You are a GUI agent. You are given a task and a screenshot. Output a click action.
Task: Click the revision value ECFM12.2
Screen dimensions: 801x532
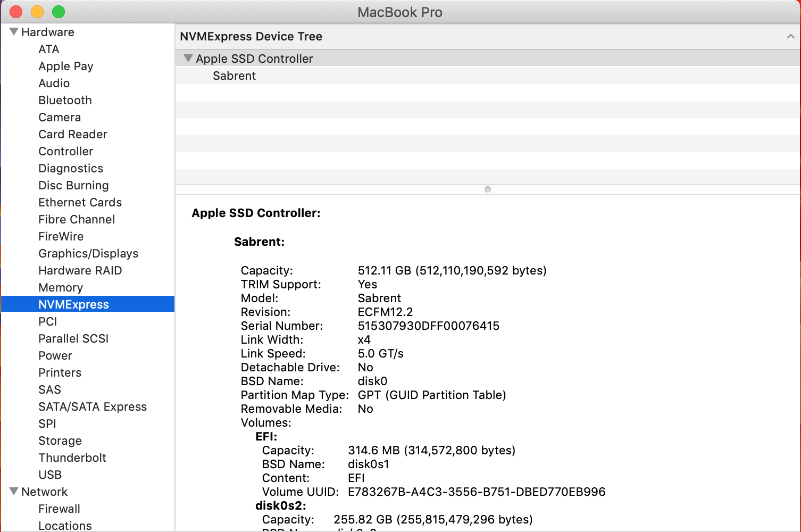click(385, 312)
